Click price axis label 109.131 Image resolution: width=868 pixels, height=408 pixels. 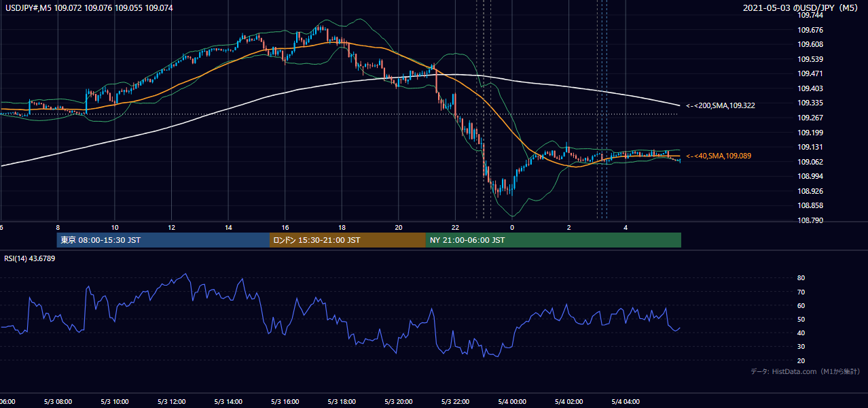810,148
